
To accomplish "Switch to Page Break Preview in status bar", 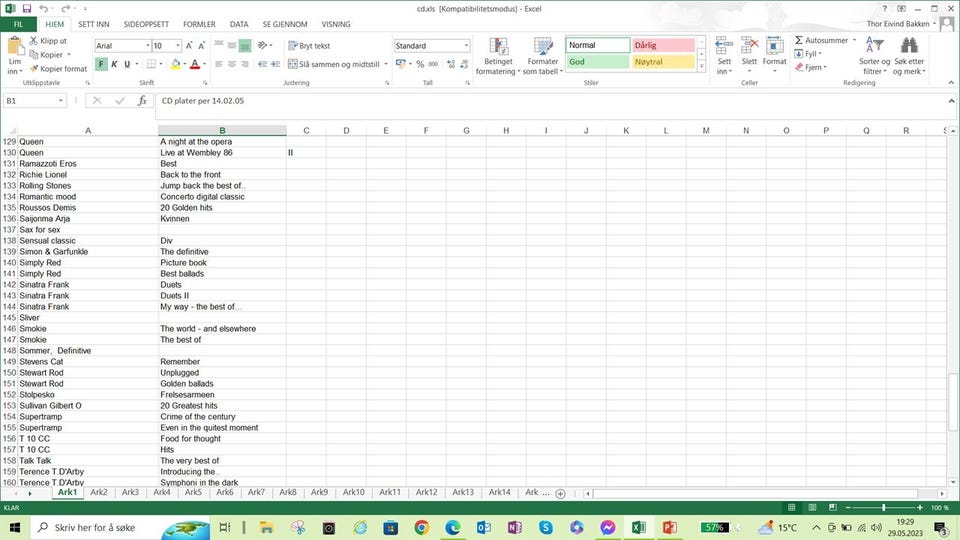I will pyautogui.click(x=833, y=508).
